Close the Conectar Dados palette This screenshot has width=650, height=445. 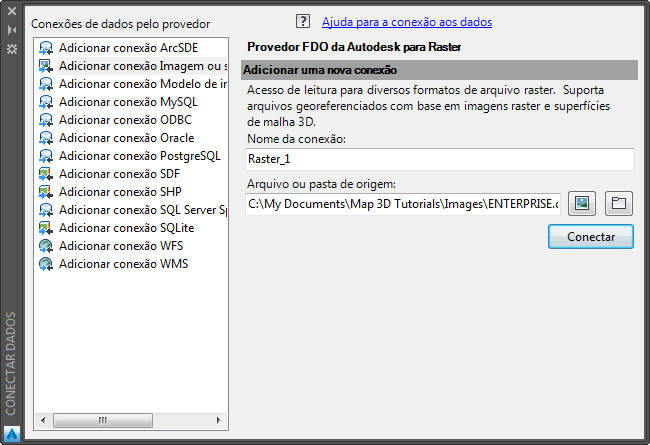[12, 12]
